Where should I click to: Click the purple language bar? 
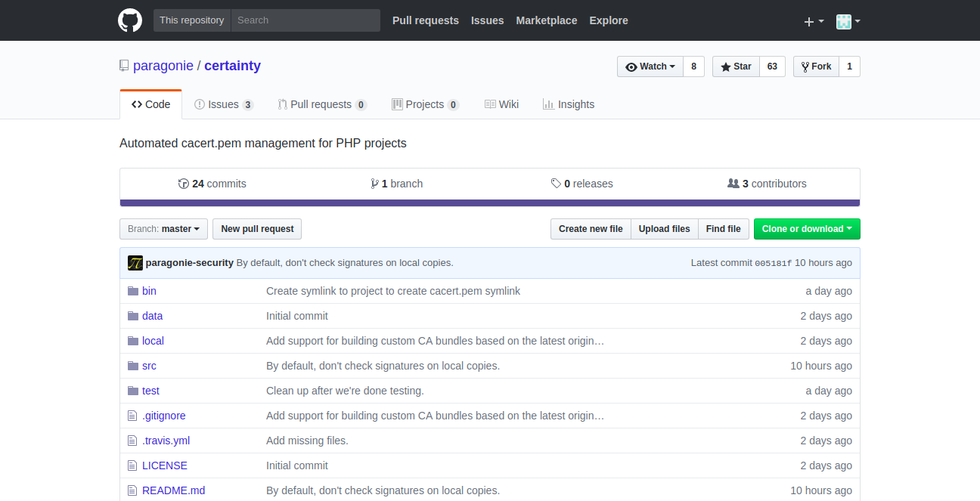click(490, 203)
